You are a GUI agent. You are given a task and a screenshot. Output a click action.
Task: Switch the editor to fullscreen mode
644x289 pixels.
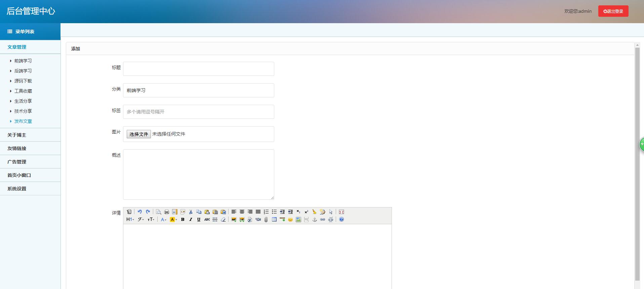(x=341, y=212)
